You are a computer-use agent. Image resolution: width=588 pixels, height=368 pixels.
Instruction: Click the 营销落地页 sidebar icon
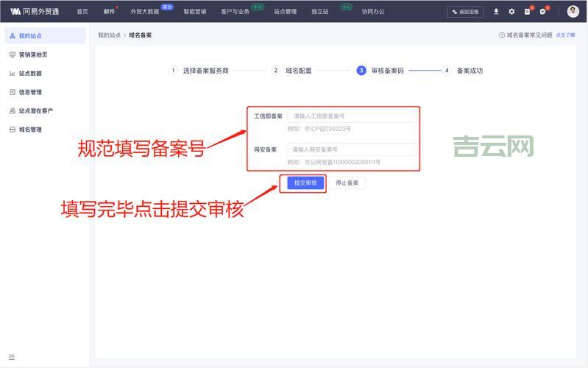coord(13,54)
